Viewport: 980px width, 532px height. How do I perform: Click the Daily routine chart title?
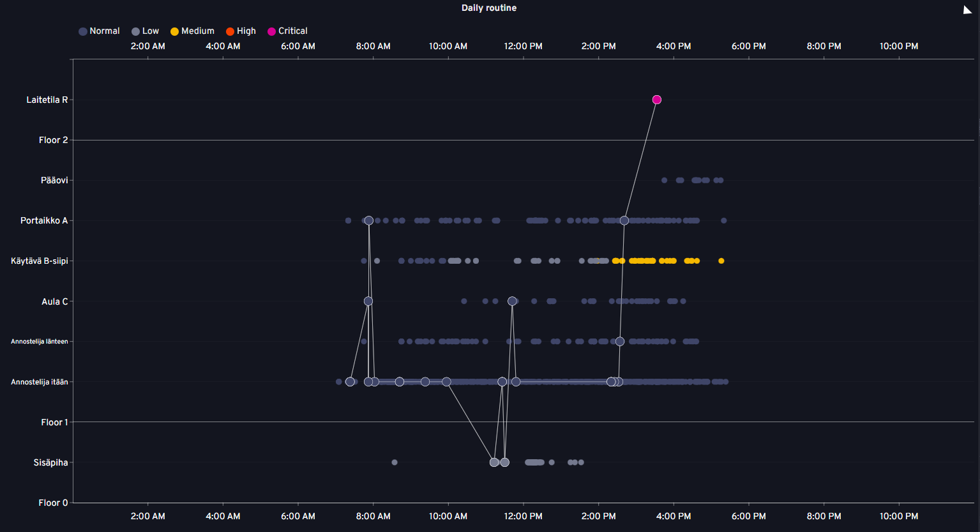[489, 8]
